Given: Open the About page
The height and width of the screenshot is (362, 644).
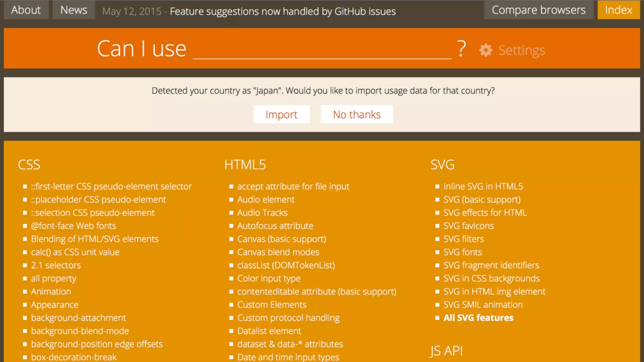Looking at the screenshot, I should [26, 10].
